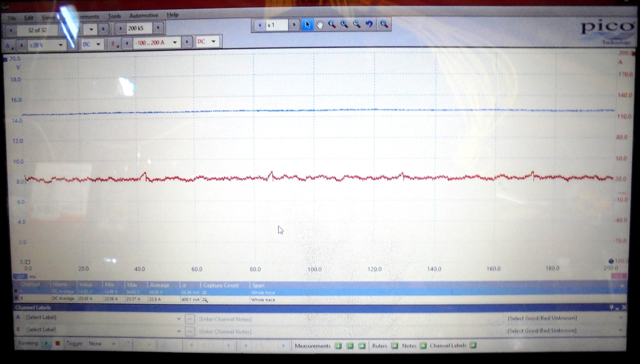Open channel B -100..200 A range dropdown
640x364 pixels.
(175, 42)
